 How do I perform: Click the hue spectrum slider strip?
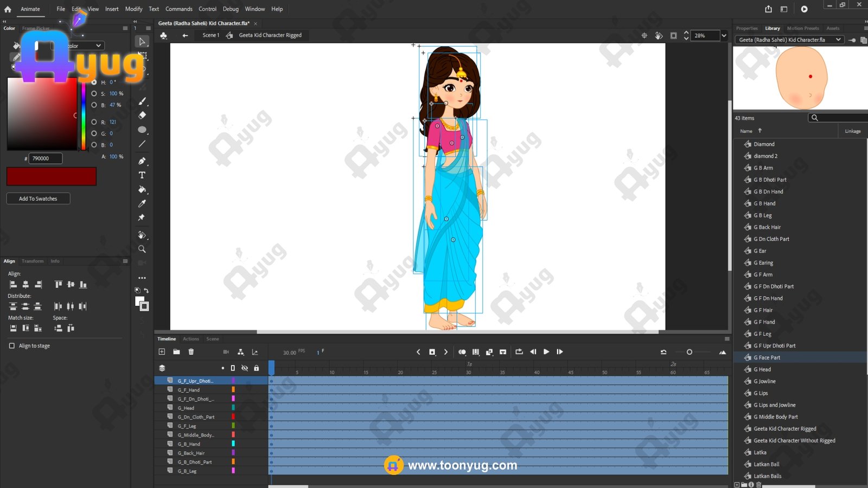click(84, 114)
